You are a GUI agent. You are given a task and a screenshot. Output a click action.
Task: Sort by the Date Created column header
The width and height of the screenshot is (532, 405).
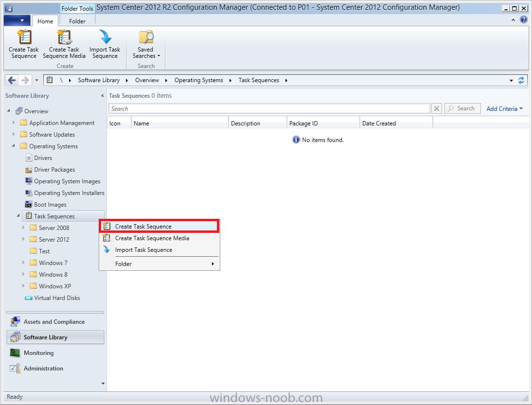(396, 123)
